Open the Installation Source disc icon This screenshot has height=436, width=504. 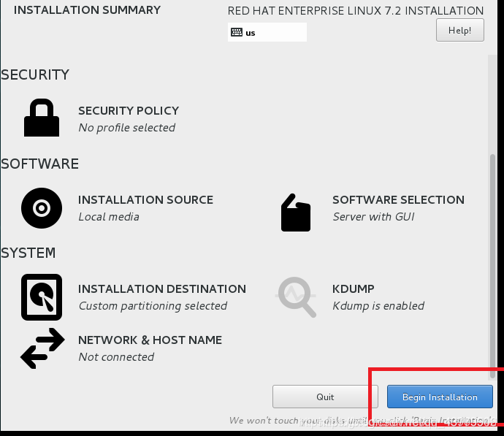coord(42,208)
